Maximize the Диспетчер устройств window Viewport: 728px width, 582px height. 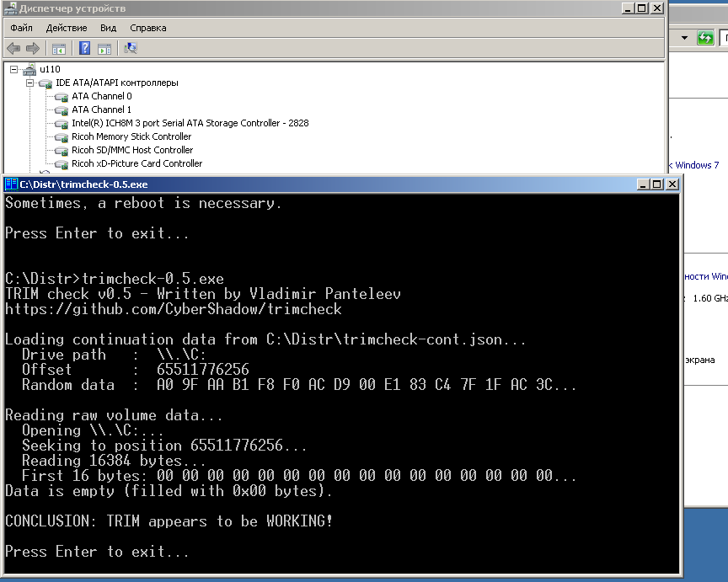642,8
